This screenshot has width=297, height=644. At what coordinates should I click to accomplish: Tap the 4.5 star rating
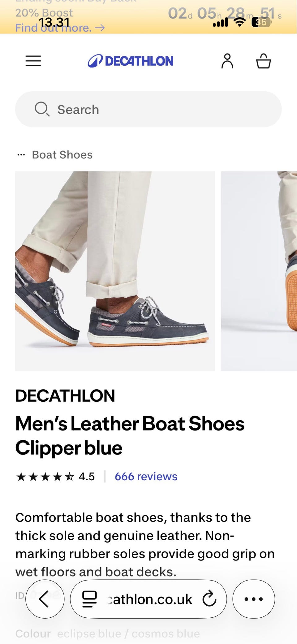(55, 477)
